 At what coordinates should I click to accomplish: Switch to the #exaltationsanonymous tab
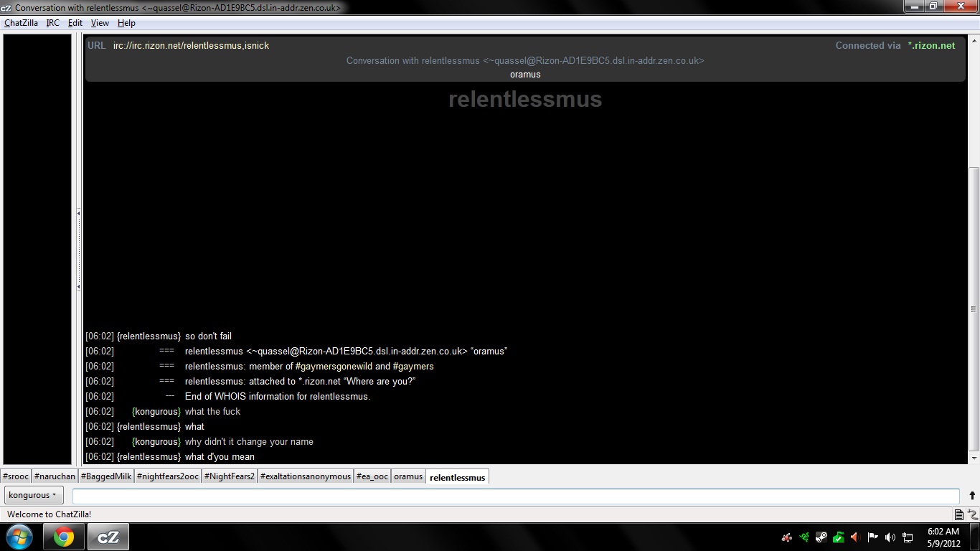pos(306,476)
